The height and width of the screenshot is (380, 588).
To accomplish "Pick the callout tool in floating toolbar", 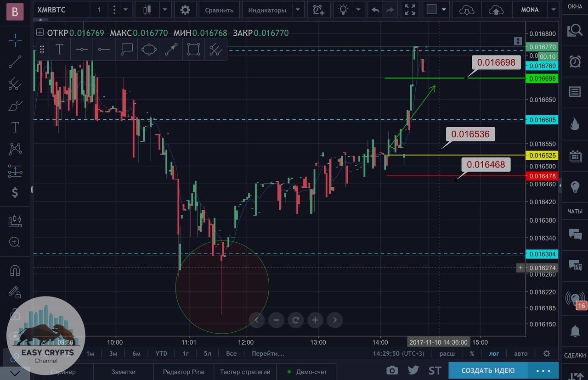I will (126, 49).
